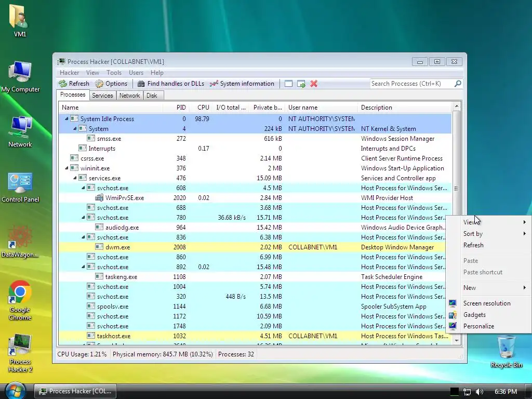Image resolution: width=532 pixels, height=399 pixels.
Task: Click the VM1 user folder desktop icon
Action: pyautogui.click(x=20, y=20)
